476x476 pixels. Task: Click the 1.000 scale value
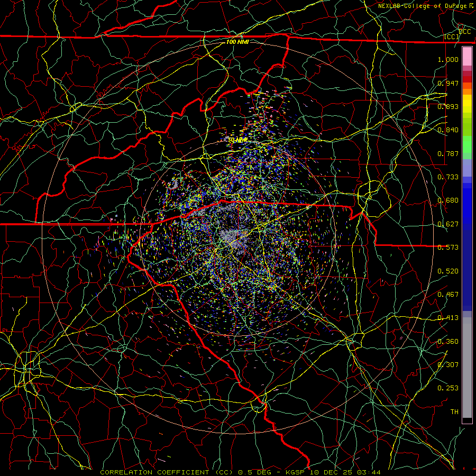pyautogui.click(x=448, y=59)
